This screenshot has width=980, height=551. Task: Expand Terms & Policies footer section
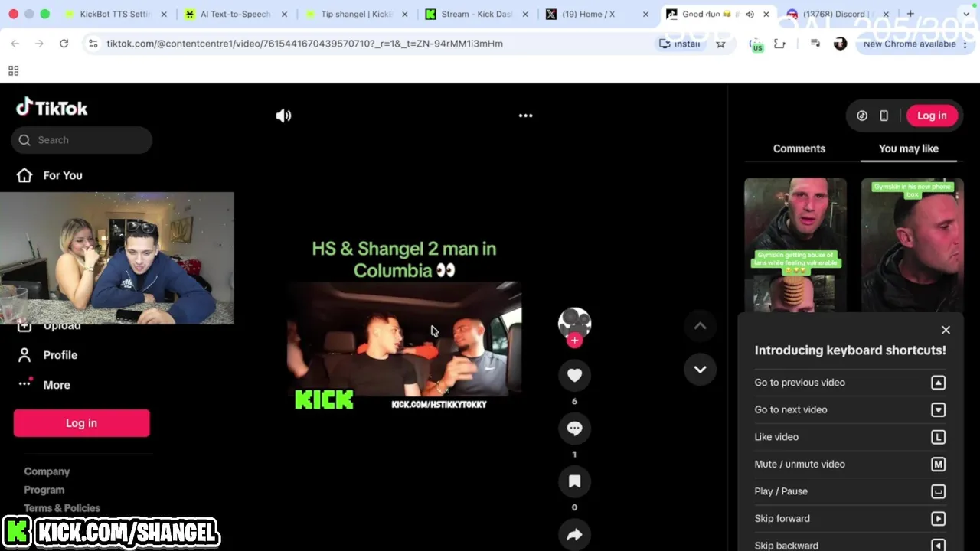click(x=62, y=508)
